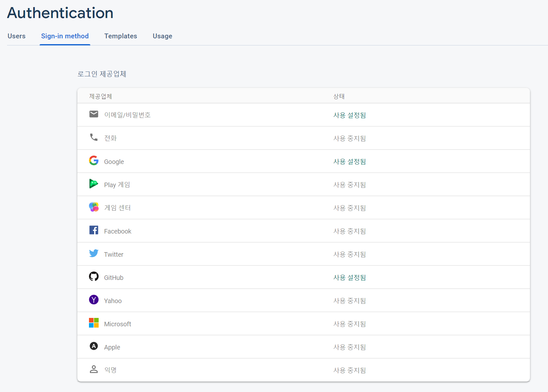Click the 사용 중지됨 status for Twitter
Viewport: 548px width, 392px height.
350,254
